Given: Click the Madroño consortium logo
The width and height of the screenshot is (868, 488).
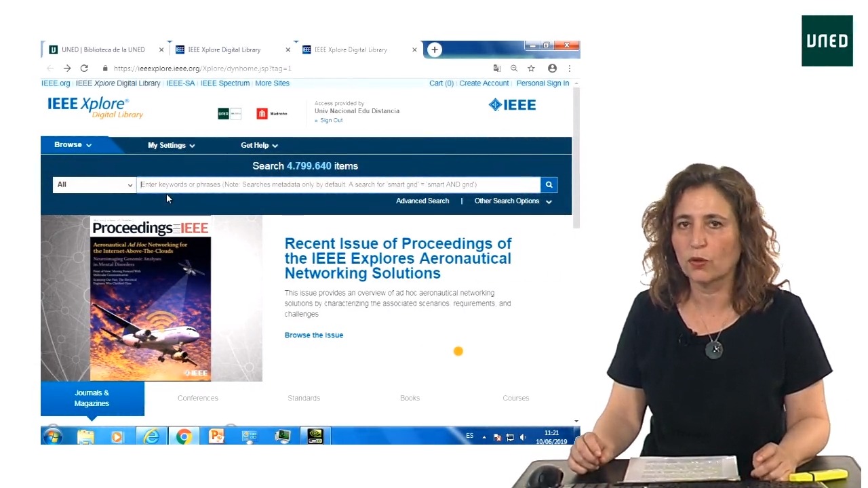Looking at the screenshot, I should pos(272,113).
